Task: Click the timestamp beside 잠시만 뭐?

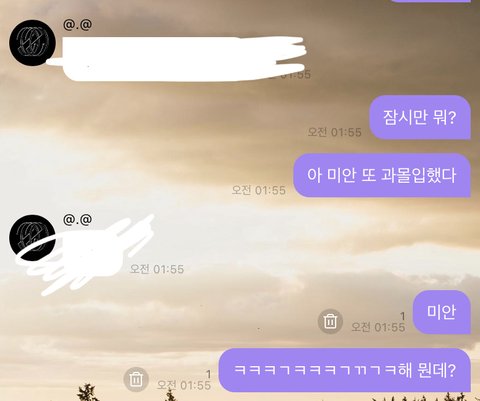Action: click(x=334, y=132)
